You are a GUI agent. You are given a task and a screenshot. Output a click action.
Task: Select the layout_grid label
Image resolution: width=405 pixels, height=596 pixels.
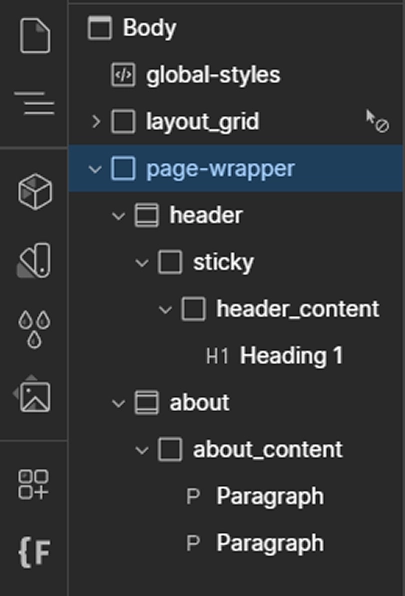[x=202, y=122]
